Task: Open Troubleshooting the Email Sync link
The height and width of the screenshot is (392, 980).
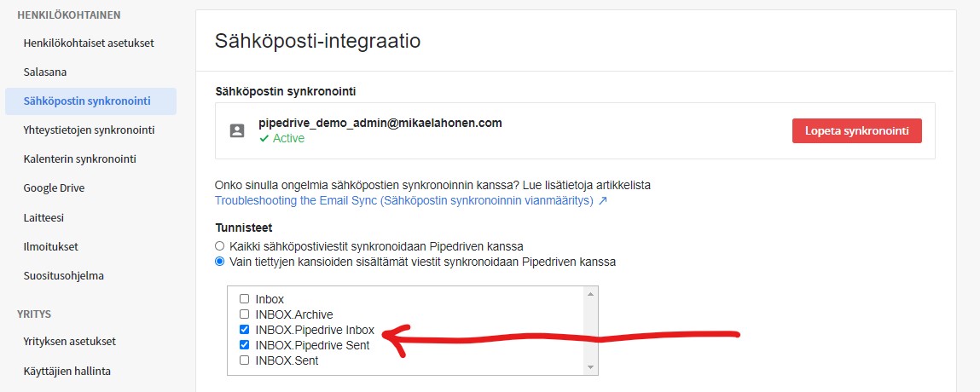Action: [x=403, y=201]
